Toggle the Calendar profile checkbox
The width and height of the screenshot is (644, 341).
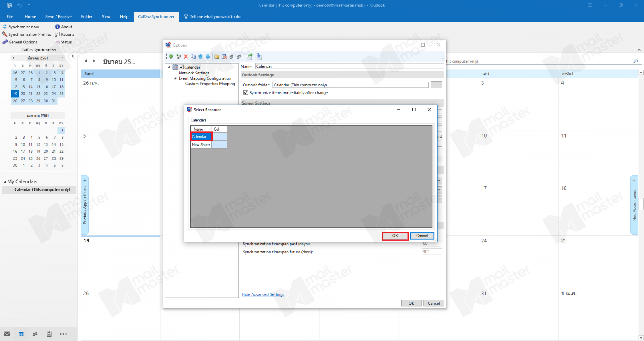[182, 67]
